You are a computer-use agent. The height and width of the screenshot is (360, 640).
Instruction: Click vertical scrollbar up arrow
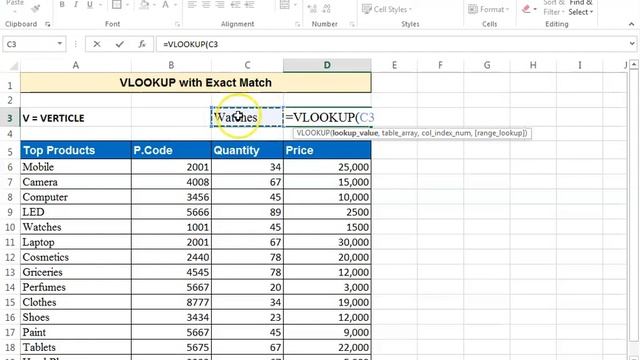click(633, 64)
